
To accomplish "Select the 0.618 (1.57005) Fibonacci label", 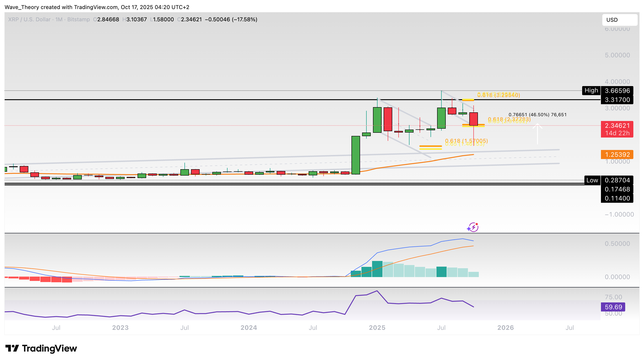I will coord(466,141).
